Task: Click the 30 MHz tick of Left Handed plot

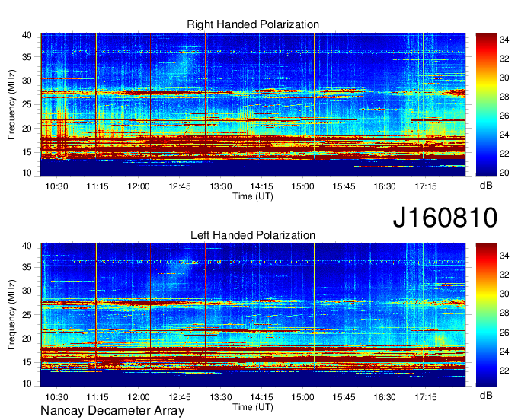Action: coord(27,291)
